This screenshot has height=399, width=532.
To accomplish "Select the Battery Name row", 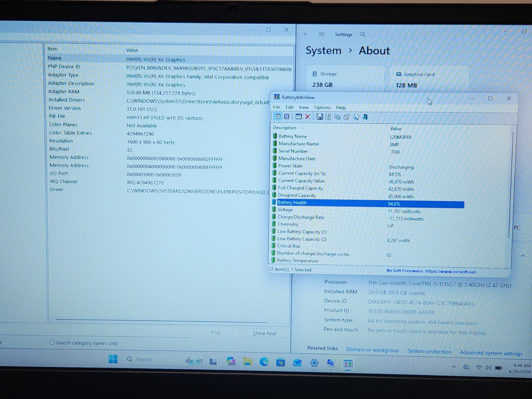I will (x=367, y=137).
